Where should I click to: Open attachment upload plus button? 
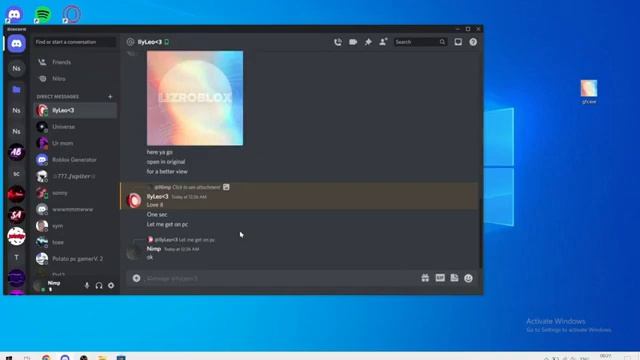pyautogui.click(x=136, y=278)
